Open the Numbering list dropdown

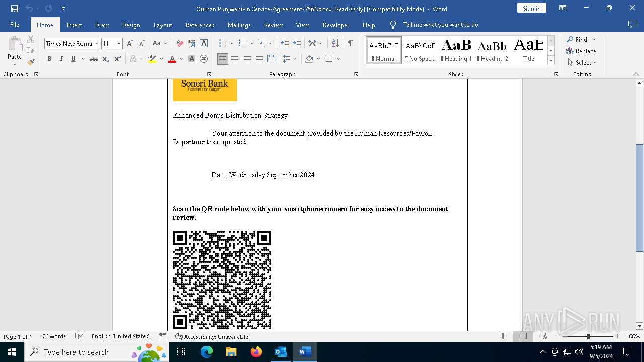pyautogui.click(x=251, y=44)
